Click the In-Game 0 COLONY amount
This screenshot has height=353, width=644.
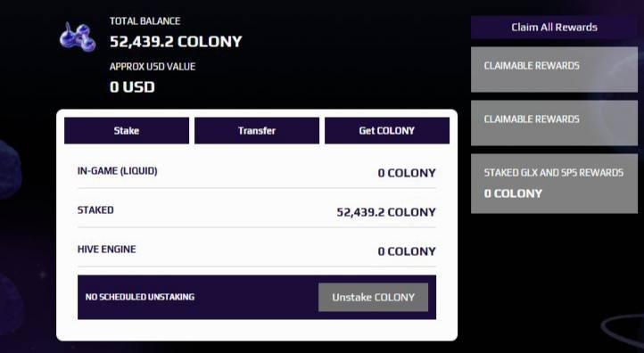tap(407, 173)
